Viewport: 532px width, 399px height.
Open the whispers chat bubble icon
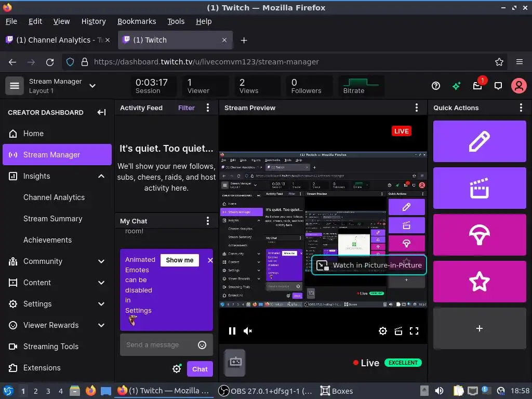click(x=498, y=86)
